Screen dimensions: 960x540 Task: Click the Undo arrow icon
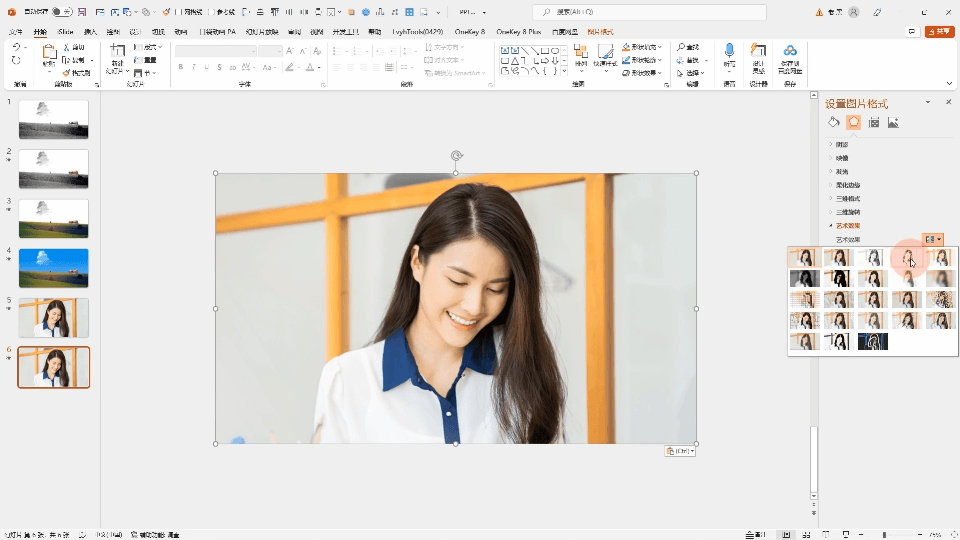coord(15,47)
